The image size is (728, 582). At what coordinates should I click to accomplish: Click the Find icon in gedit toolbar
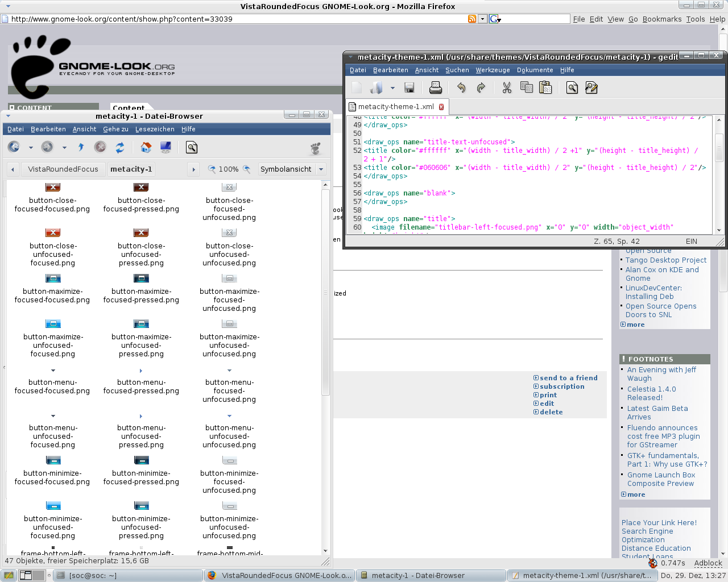tap(572, 88)
